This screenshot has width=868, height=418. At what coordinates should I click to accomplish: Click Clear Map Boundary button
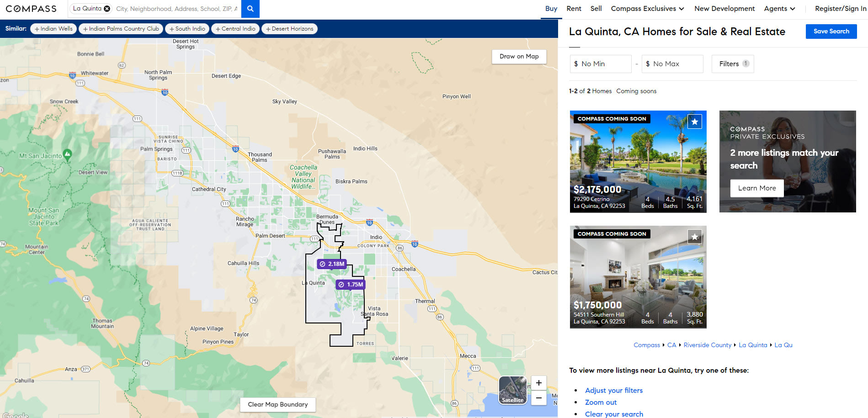tap(278, 405)
